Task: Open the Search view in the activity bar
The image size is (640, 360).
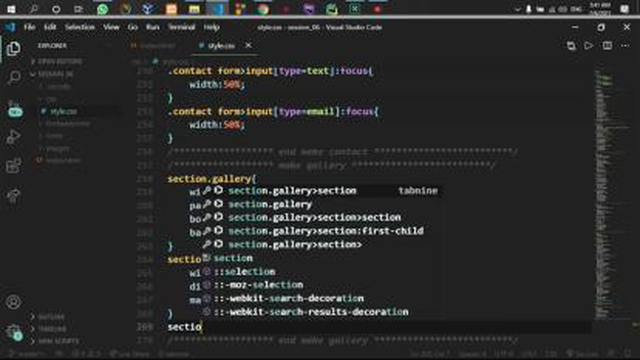Action: [x=13, y=77]
